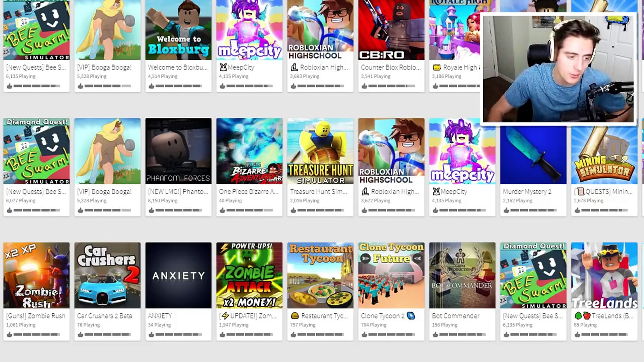Click the Clone Tycoon 2 blue badge icon
Screen dimensions: 644x362
(411, 316)
